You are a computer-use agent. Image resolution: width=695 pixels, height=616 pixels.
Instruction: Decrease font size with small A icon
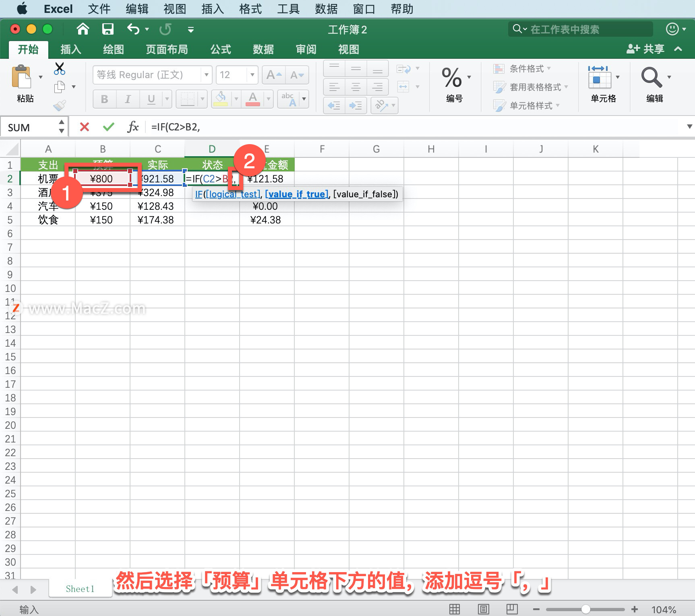297,75
